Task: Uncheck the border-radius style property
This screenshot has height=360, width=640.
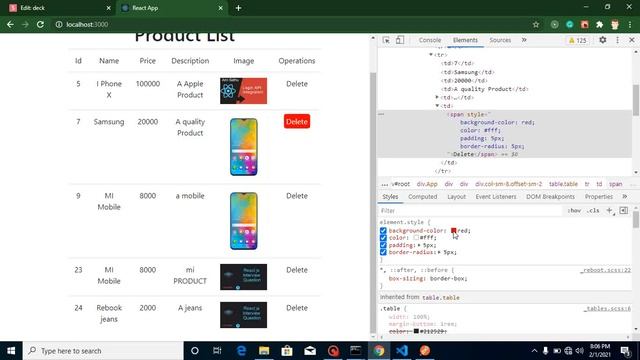Action: 383,252
